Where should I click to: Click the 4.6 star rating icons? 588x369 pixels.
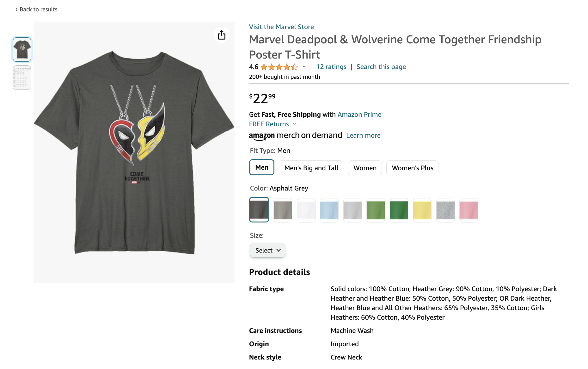click(x=279, y=67)
